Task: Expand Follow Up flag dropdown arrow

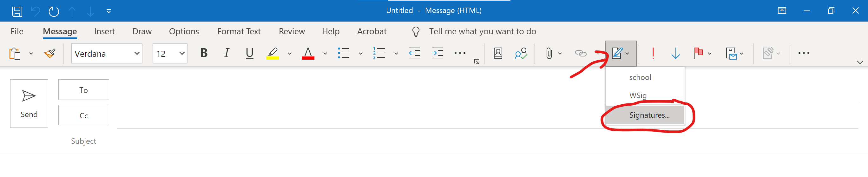Action: coord(710,53)
